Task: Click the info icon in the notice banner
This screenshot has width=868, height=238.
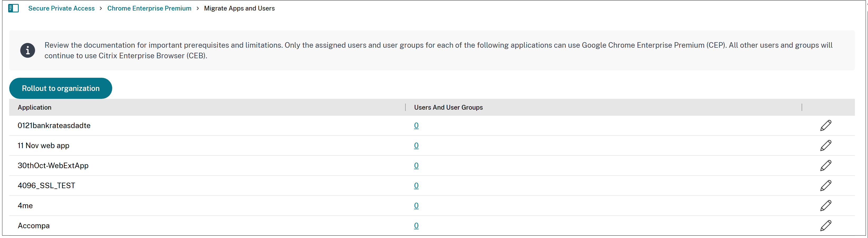Action: tap(27, 50)
